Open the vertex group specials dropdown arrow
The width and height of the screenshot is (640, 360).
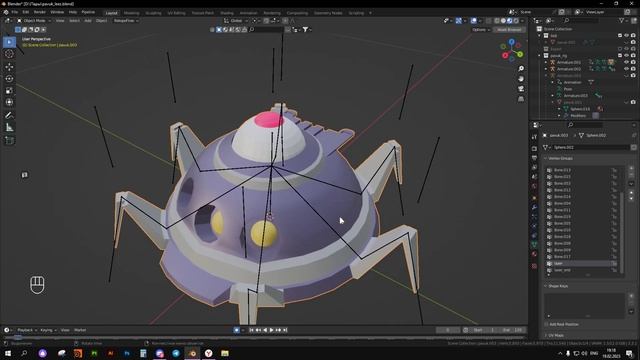[631, 184]
